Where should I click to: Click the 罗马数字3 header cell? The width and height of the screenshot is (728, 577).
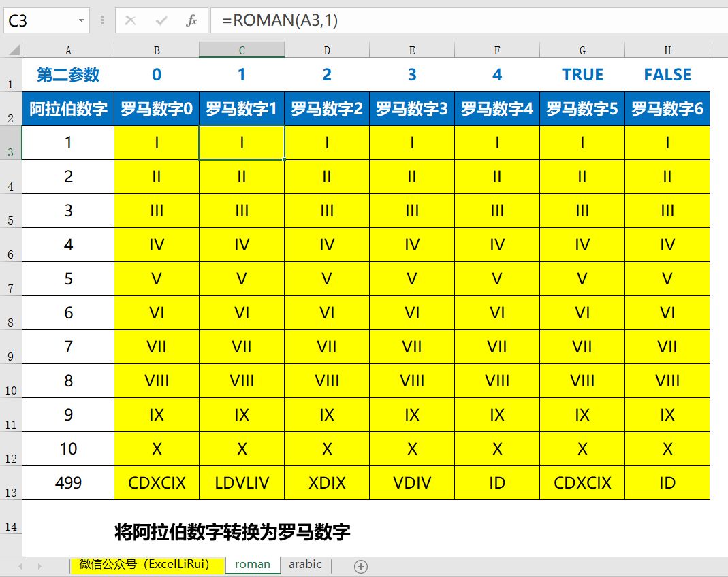(x=412, y=108)
